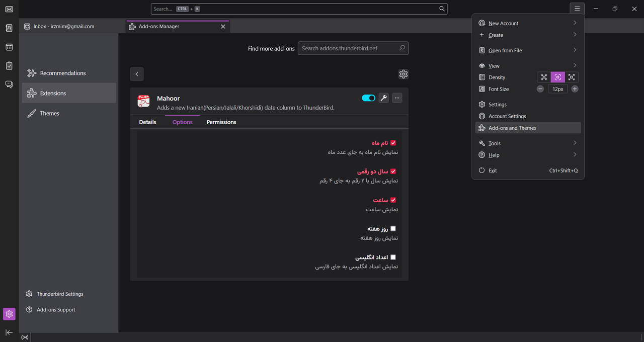Select relaxed density icon
644x342 pixels.
click(x=572, y=77)
